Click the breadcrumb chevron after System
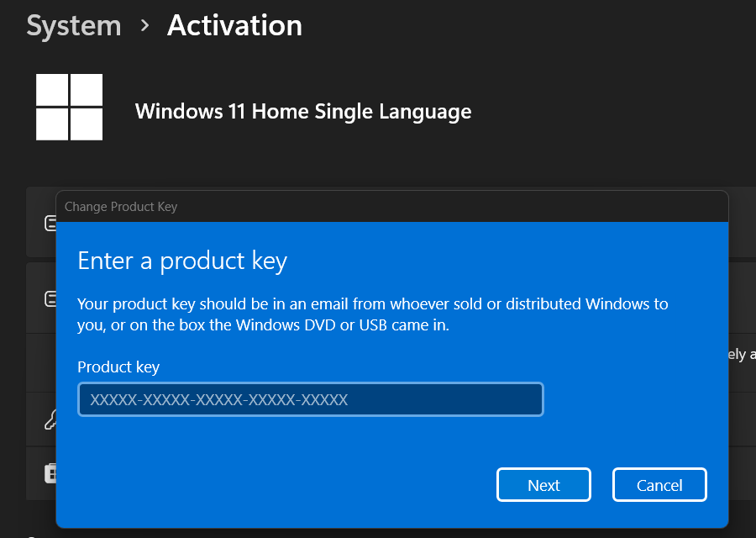Screen dimensions: 756x538 tap(144, 25)
